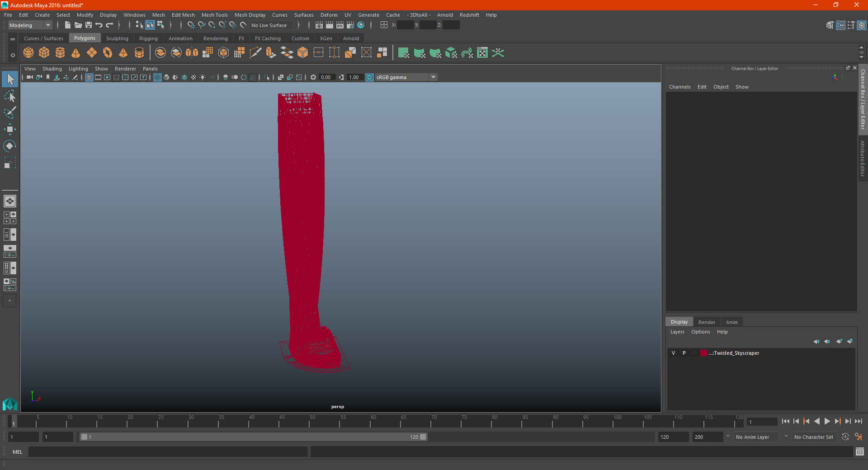The image size is (868, 470).
Task: Open the sRGB gamma view transform dropdown
Action: (406, 78)
